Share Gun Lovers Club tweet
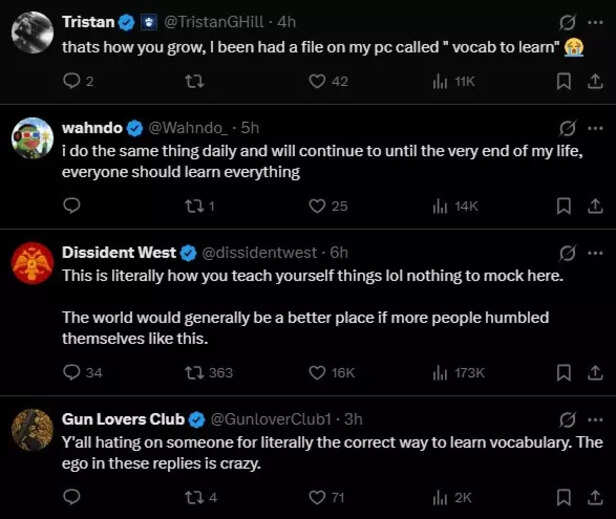616x519 pixels. tap(594, 496)
